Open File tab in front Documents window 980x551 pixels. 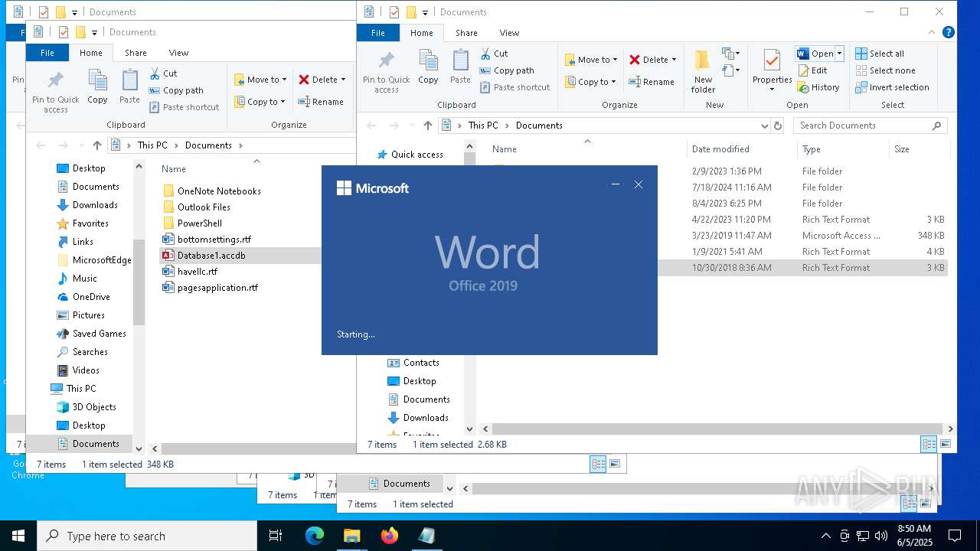pos(378,33)
